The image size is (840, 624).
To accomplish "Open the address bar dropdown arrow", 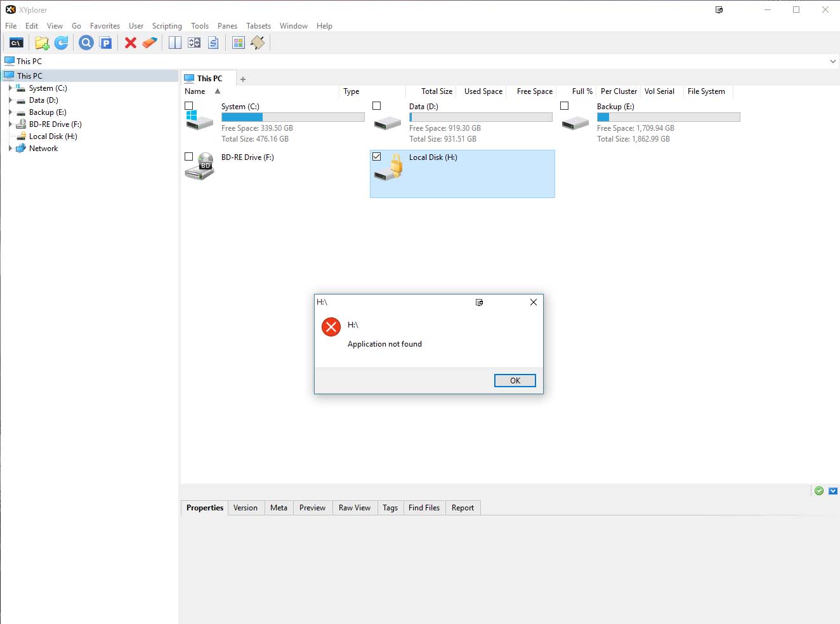I will (x=832, y=62).
